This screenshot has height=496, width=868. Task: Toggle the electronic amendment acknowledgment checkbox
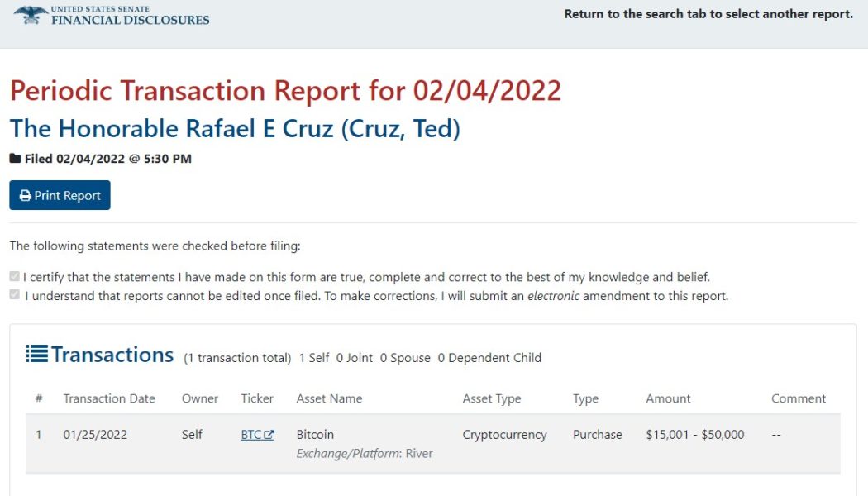14,294
